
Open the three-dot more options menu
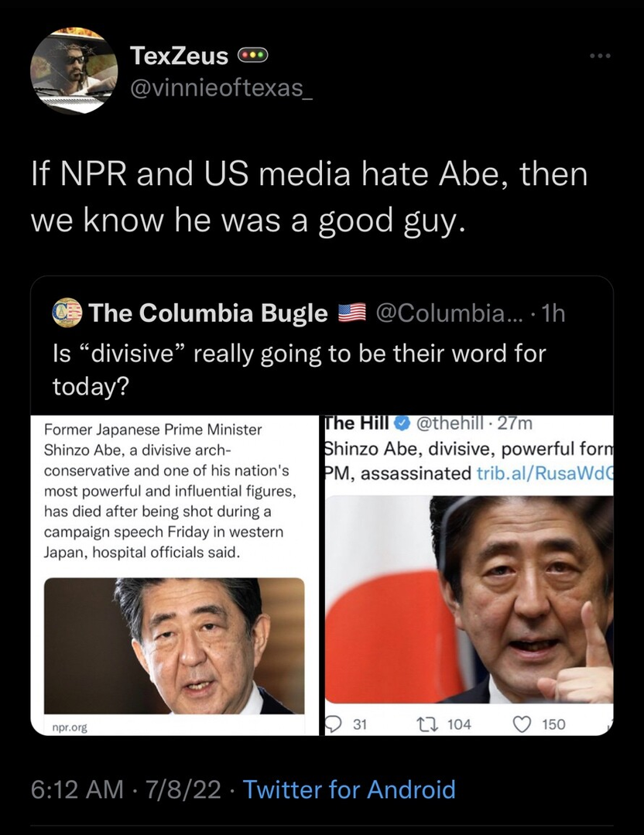[601, 56]
